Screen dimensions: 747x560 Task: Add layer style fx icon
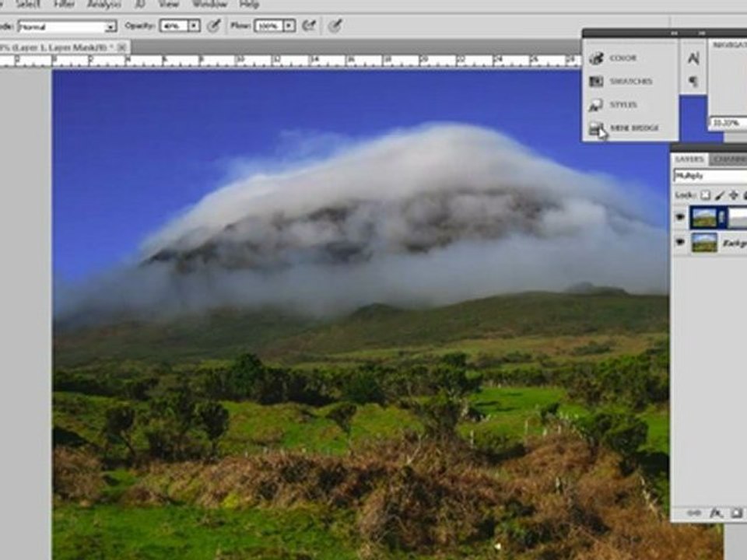(x=716, y=513)
